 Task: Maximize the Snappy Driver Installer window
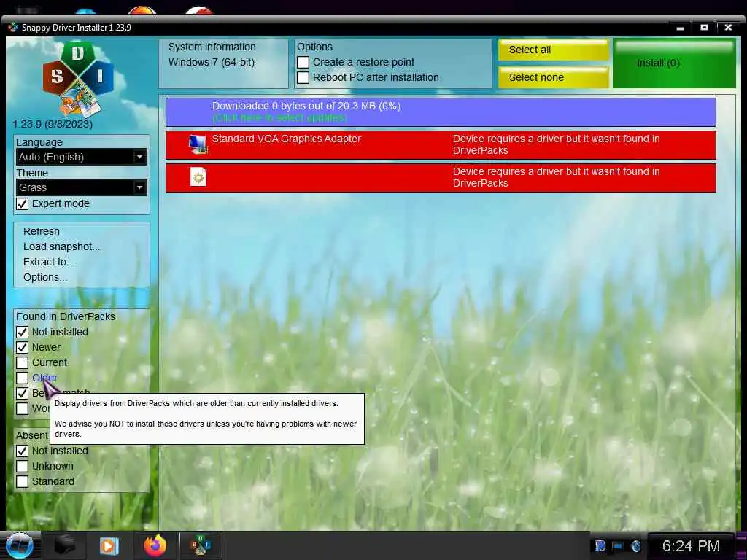(704, 28)
